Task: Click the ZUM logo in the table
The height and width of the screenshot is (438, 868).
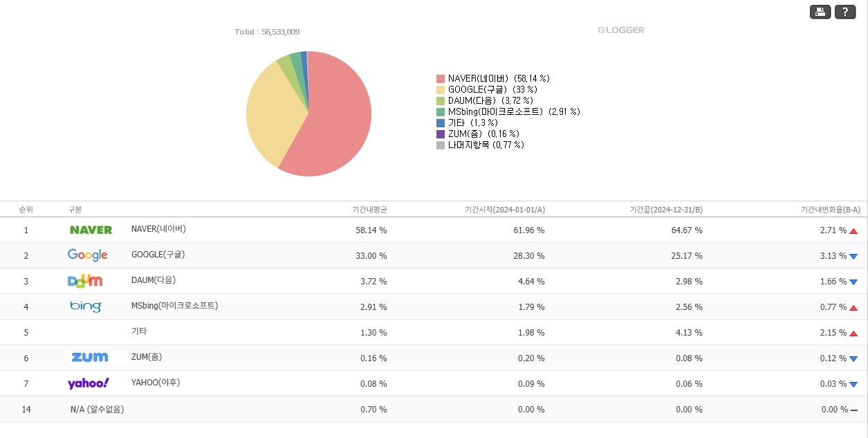Action: 90,357
